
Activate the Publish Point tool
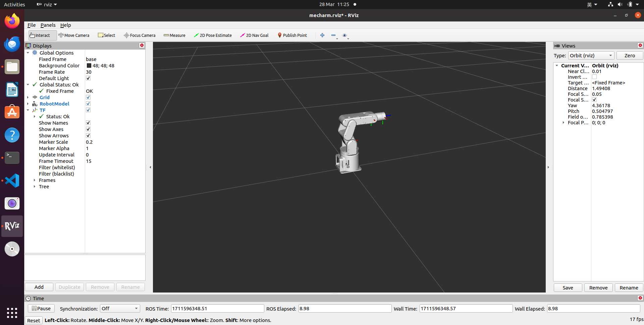[292, 35]
